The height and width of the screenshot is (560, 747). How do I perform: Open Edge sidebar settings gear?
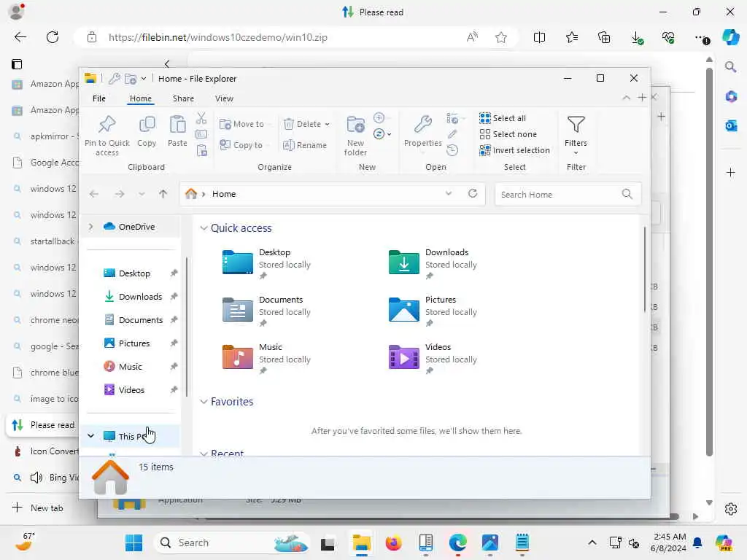(731, 508)
